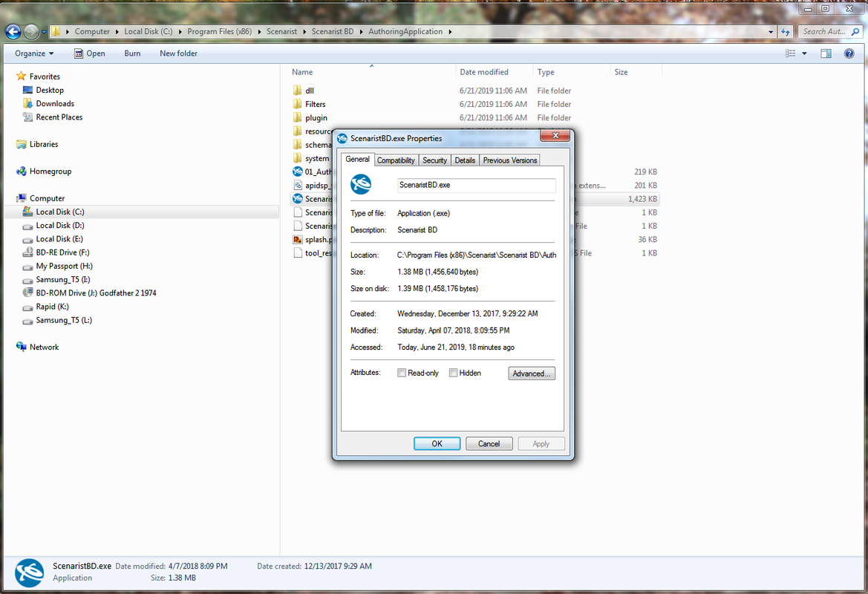Screen dimensions: 868x594
Task: Select BD-ROM Drive (J:) Godfather 2 1974
Action: pyautogui.click(x=90, y=293)
